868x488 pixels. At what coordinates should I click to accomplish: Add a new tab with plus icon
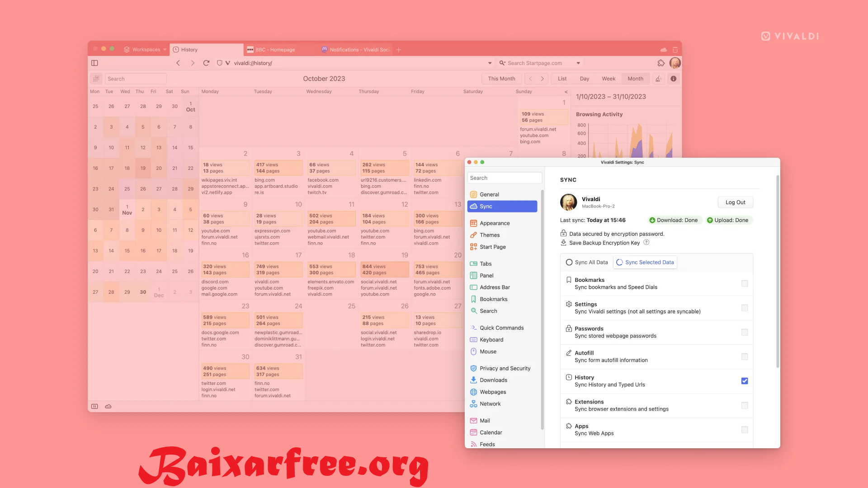point(398,50)
